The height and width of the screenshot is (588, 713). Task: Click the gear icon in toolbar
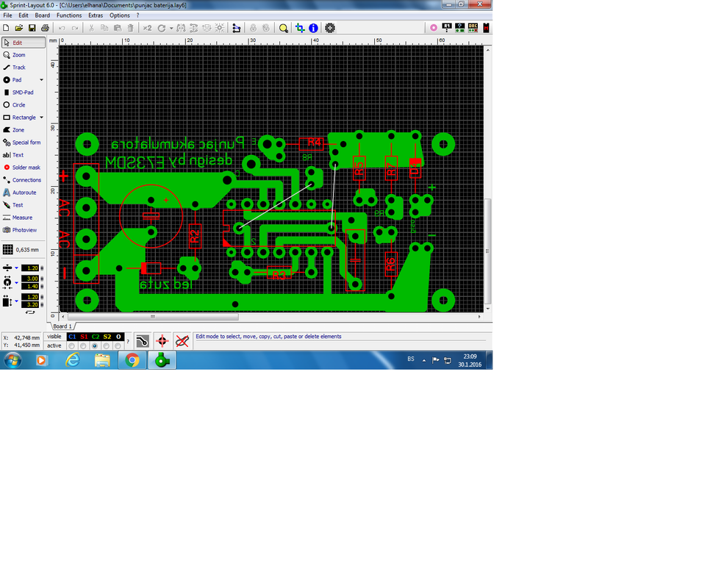click(330, 28)
